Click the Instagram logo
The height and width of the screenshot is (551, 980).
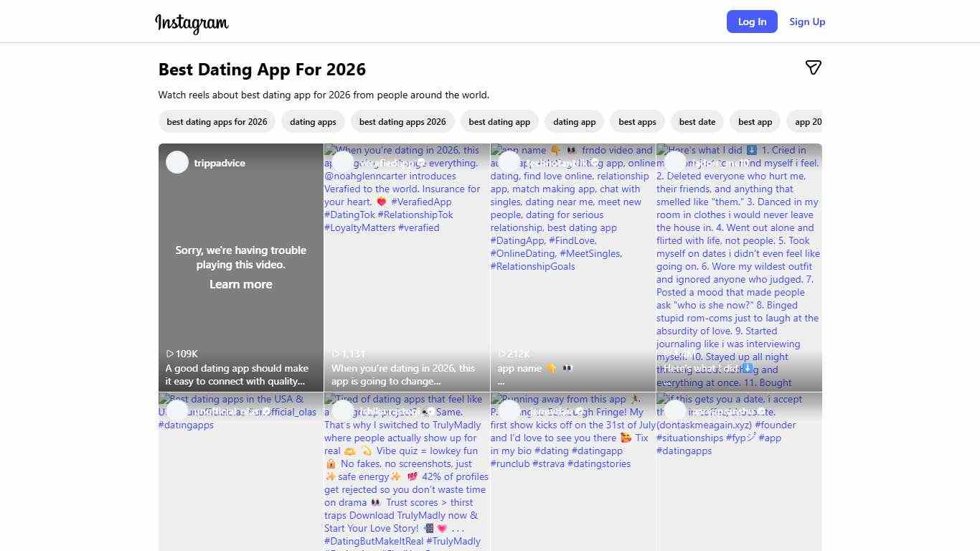click(191, 23)
